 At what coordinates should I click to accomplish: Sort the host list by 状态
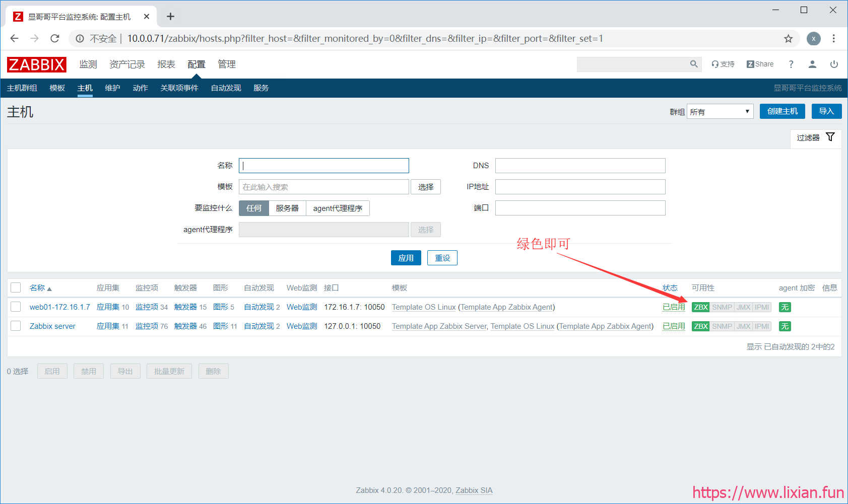[x=670, y=288]
